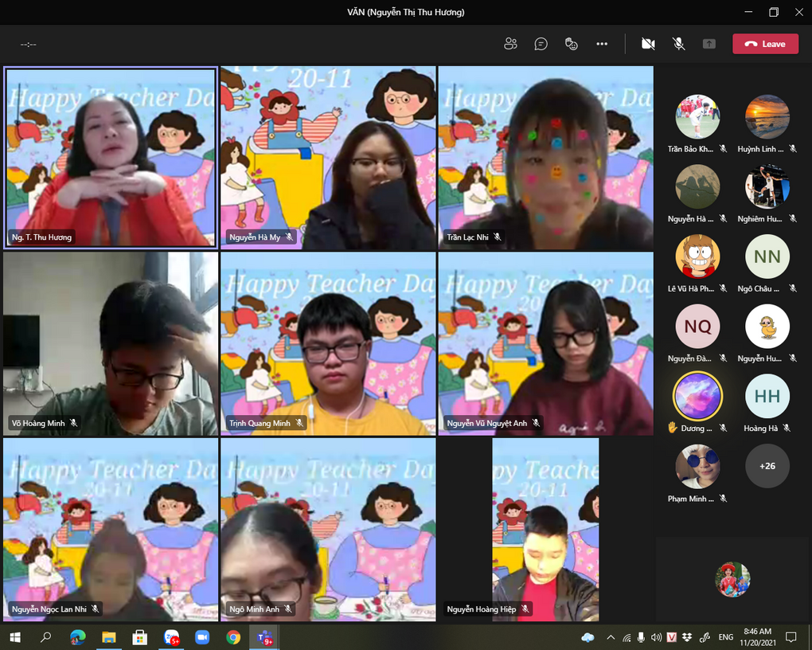Click the share content icon

click(x=709, y=44)
